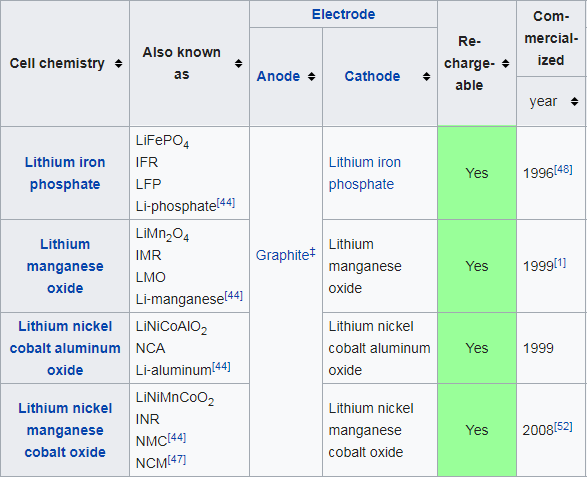Open the Electrode header link
This screenshot has height=478, width=588.
click(344, 14)
